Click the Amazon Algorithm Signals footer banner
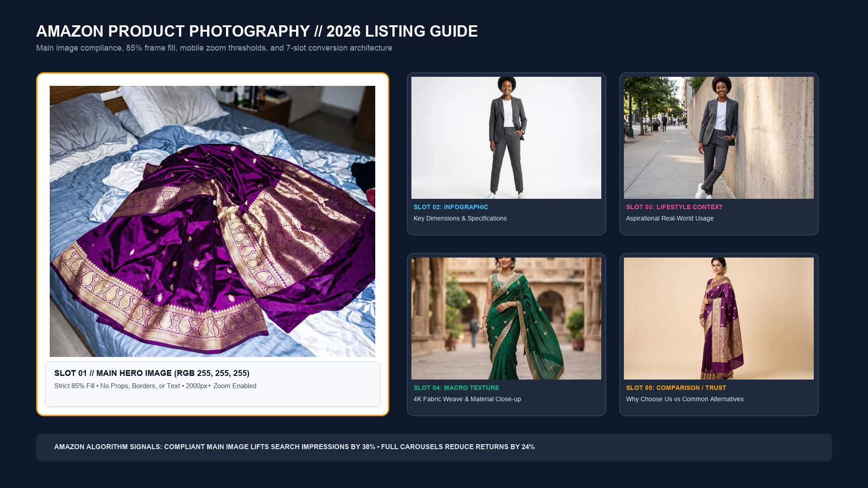868x488 pixels. pos(434,447)
